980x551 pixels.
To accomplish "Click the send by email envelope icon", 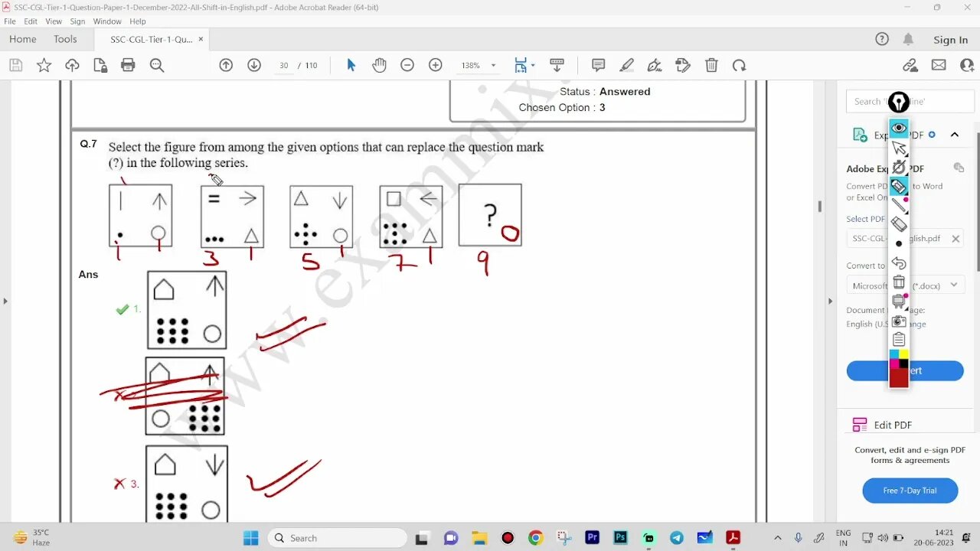I will 939,66.
